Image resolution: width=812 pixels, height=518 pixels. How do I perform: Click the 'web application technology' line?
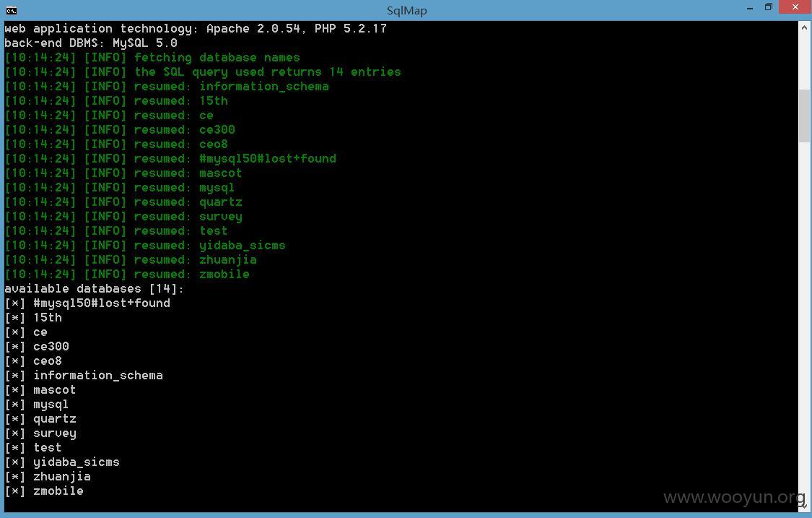[x=196, y=28]
